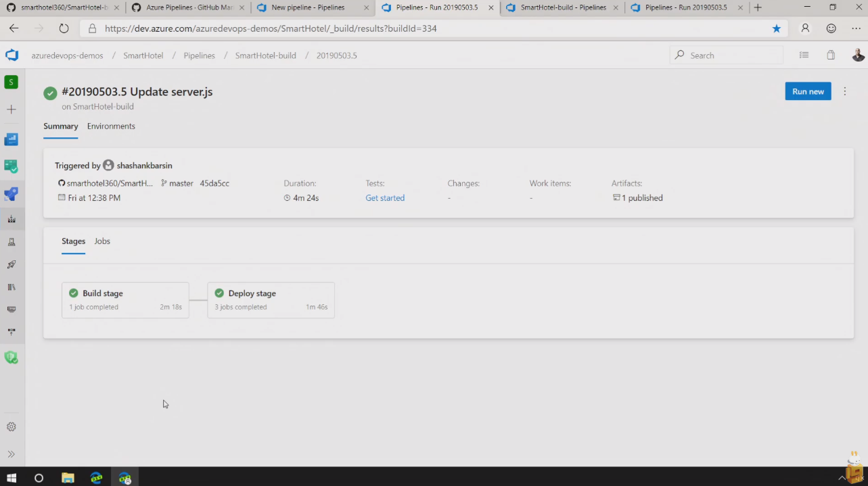
Task: Click the Run new button
Action: 808,91
